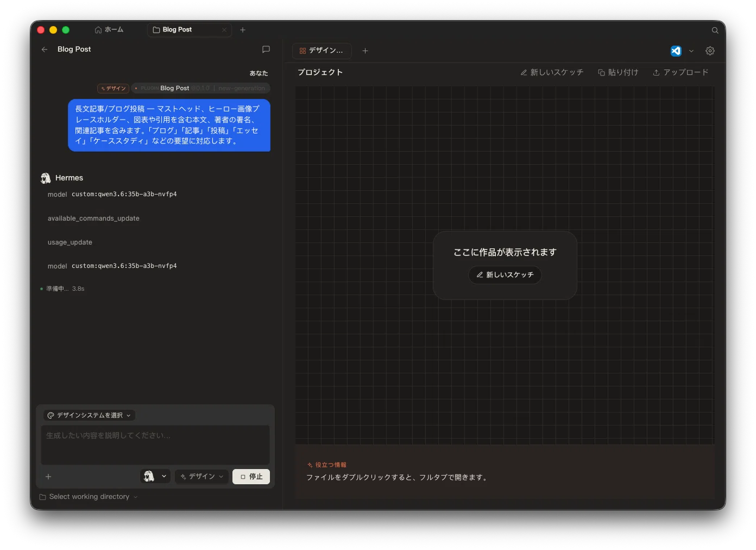Click the プロジェクト heading

(x=320, y=72)
